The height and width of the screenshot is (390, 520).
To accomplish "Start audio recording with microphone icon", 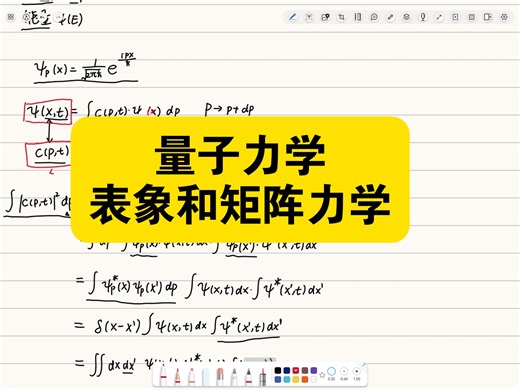I will 423,17.
